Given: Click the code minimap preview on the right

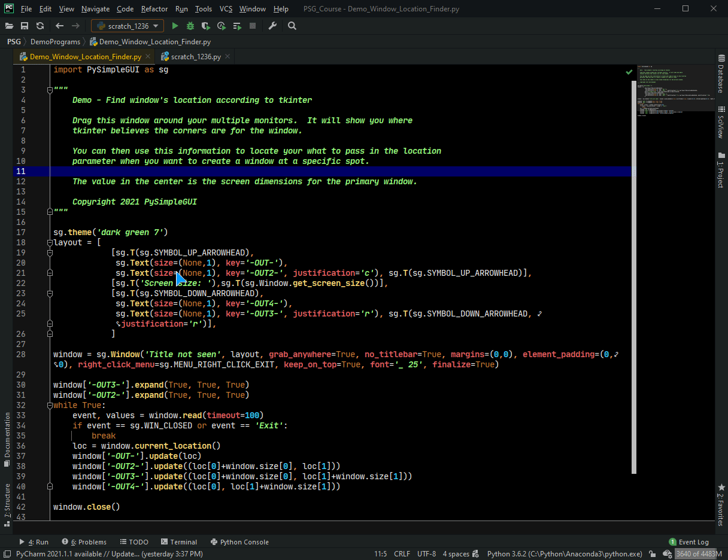Looking at the screenshot, I should click(675, 91).
